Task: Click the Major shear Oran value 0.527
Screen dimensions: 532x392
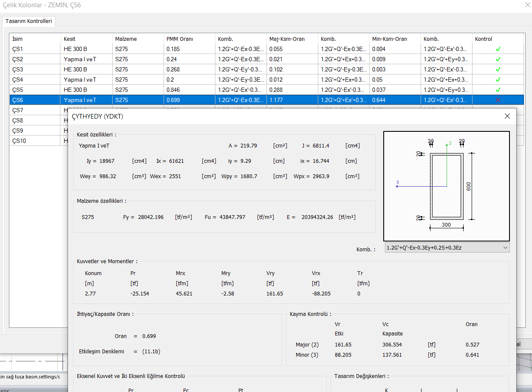Action: pos(473,345)
